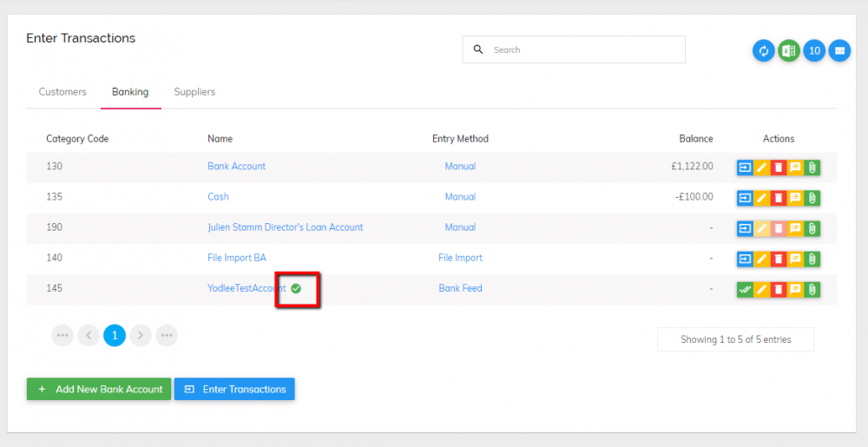The height and width of the screenshot is (447, 868).
Task: Open the column grid view button
Action: click(x=839, y=51)
